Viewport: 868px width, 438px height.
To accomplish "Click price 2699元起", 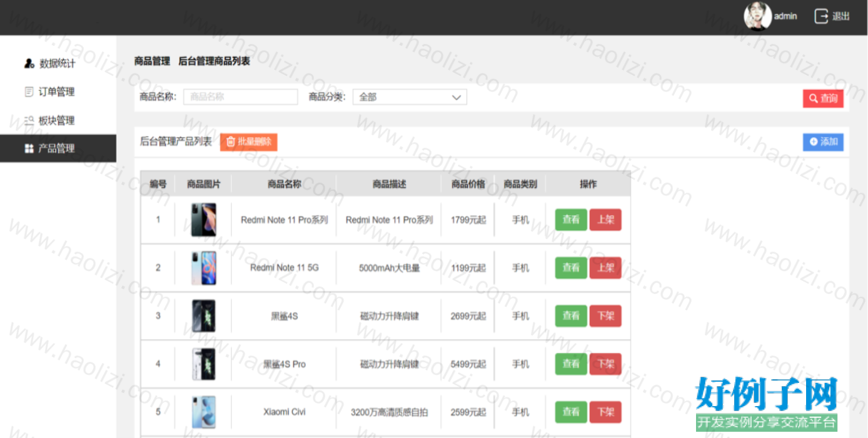I will tap(468, 316).
